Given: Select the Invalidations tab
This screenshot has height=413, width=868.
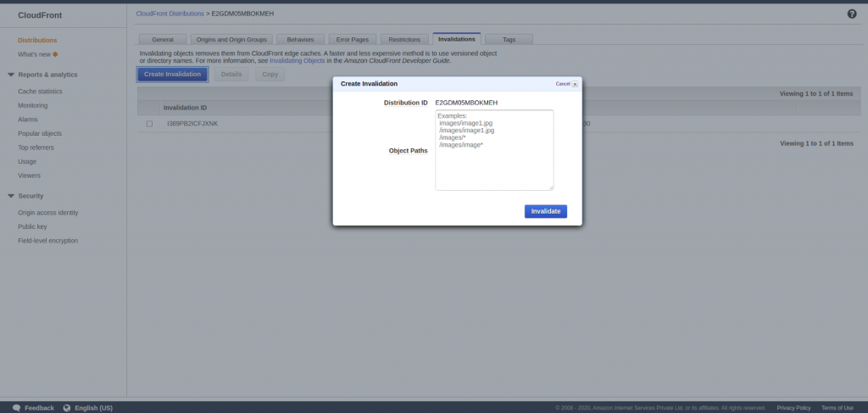Looking at the screenshot, I should (457, 39).
